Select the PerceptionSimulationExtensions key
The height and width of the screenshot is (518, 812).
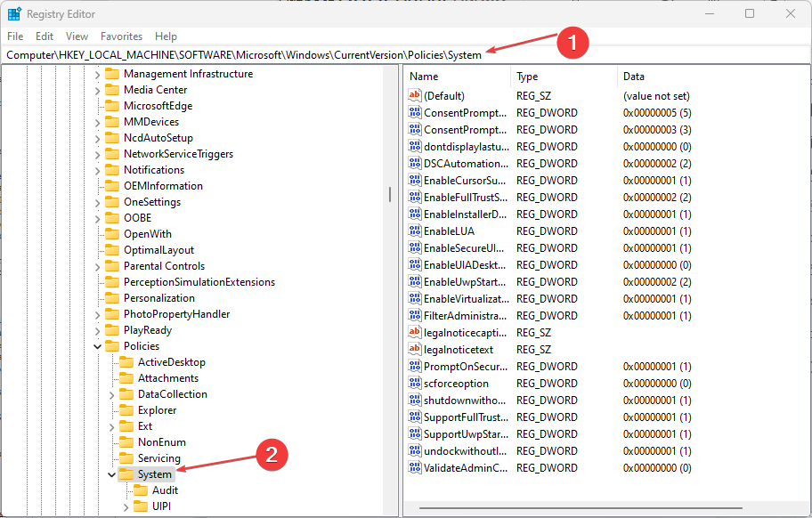pyautogui.click(x=199, y=282)
